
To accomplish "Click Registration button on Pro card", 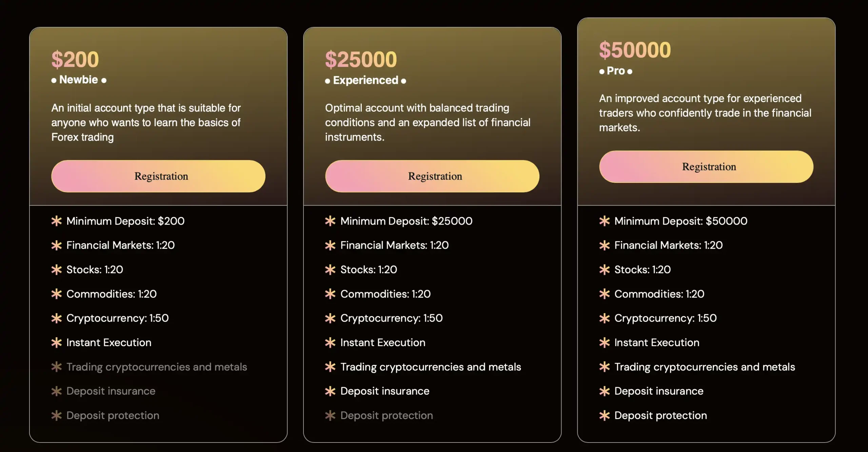I will [x=706, y=167].
